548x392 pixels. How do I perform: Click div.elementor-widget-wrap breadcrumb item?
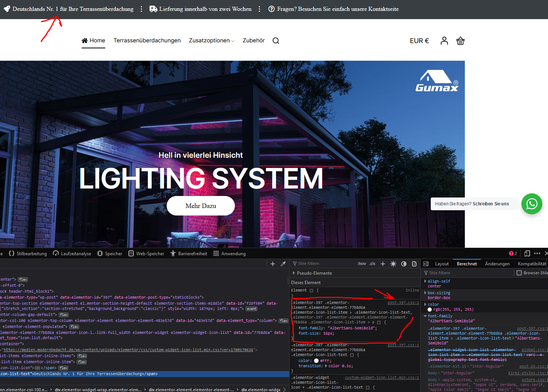(98, 390)
